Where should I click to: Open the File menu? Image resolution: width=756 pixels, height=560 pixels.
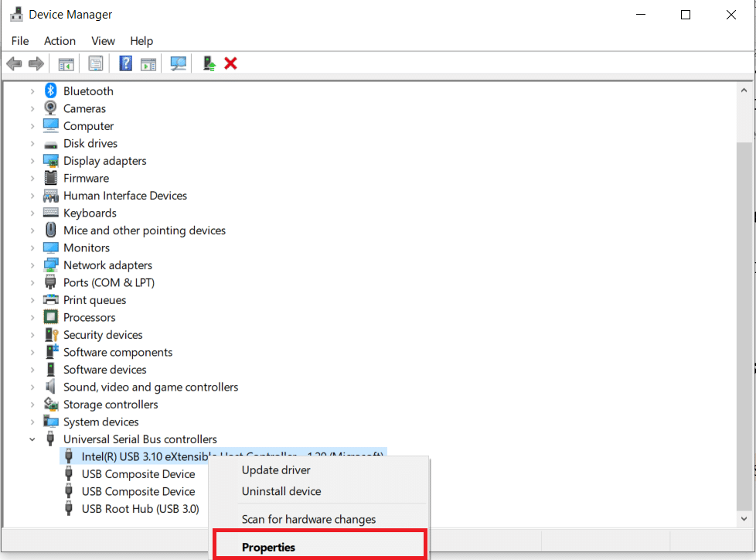click(20, 41)
